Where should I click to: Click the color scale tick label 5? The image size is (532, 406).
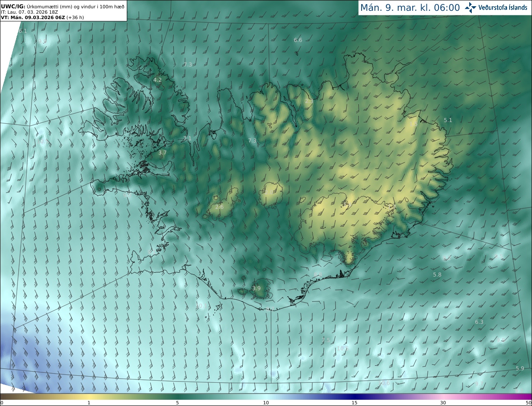tap(177, 403)
